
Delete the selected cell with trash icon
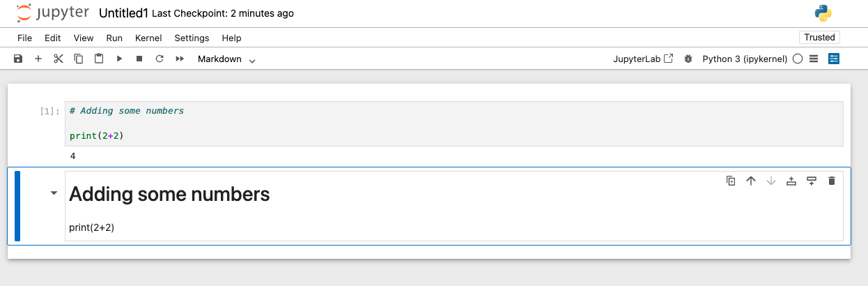pos(831,181)
